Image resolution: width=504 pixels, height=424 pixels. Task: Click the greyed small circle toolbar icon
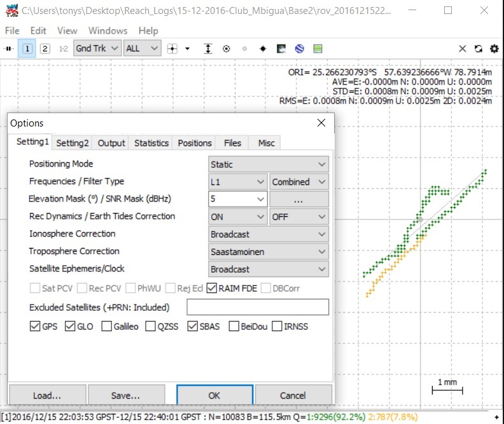pos(244,49)
